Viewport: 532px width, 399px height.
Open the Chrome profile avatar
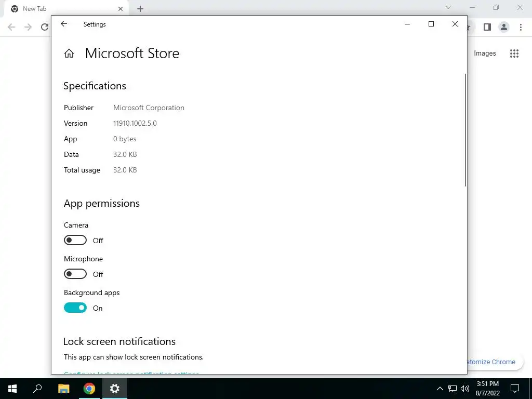click(504, 27)
